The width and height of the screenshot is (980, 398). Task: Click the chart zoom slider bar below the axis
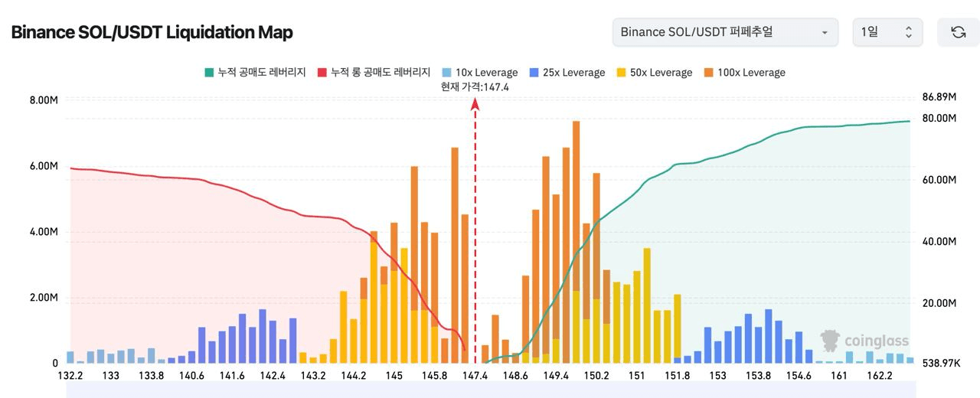pyautogui.click(x=490, y=390)
